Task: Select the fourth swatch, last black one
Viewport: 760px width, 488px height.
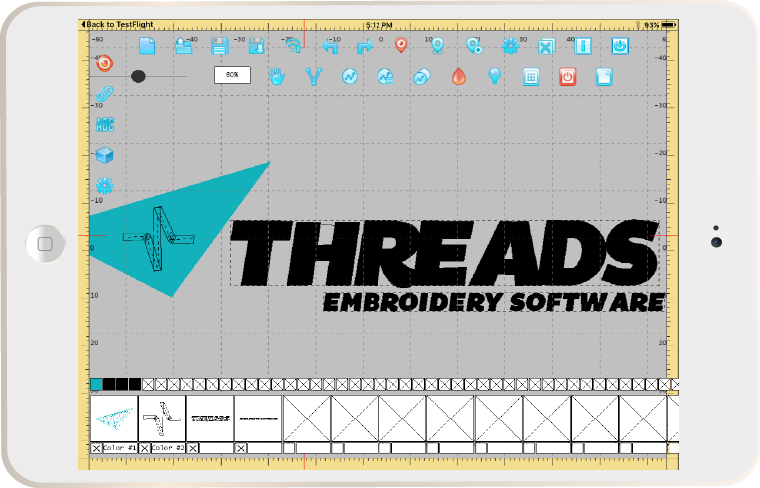Action: pyautogui.click(x=135, y=384)
